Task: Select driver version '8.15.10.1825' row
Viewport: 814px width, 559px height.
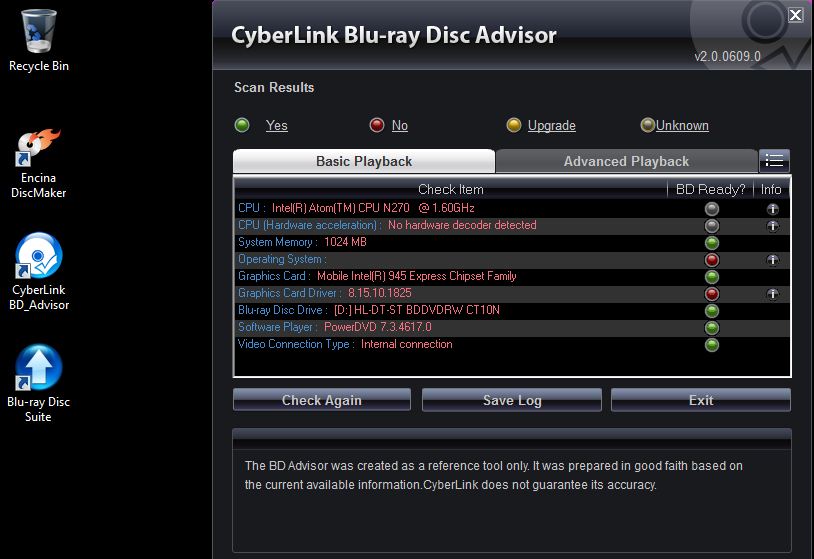Action: coord(512,293)
